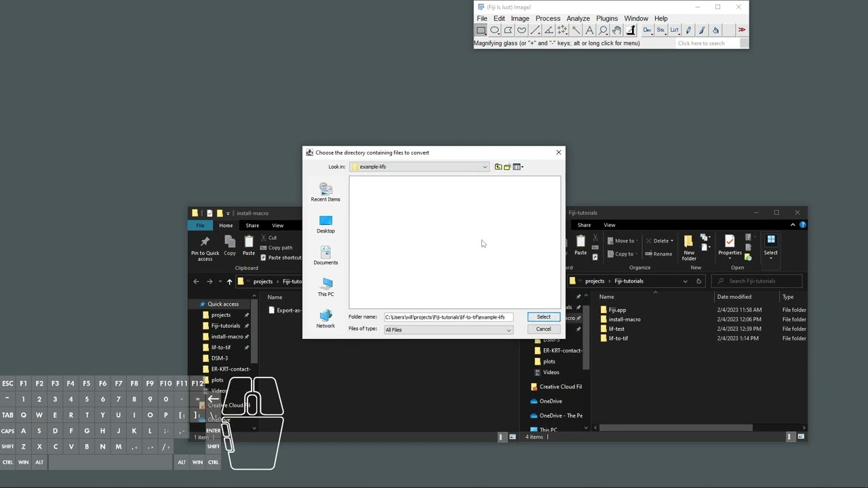Click New folder in Fiji-tutorials ribbon

[689, 248]
